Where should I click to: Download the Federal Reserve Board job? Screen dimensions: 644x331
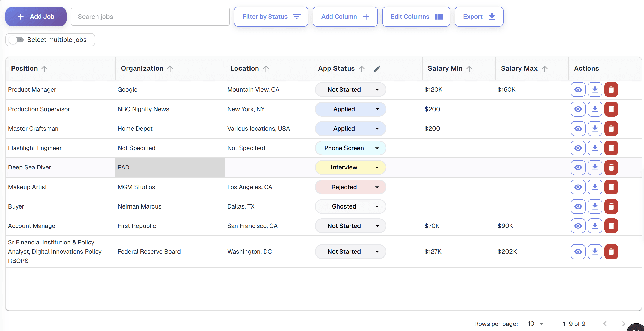click(x=595, y=252)
